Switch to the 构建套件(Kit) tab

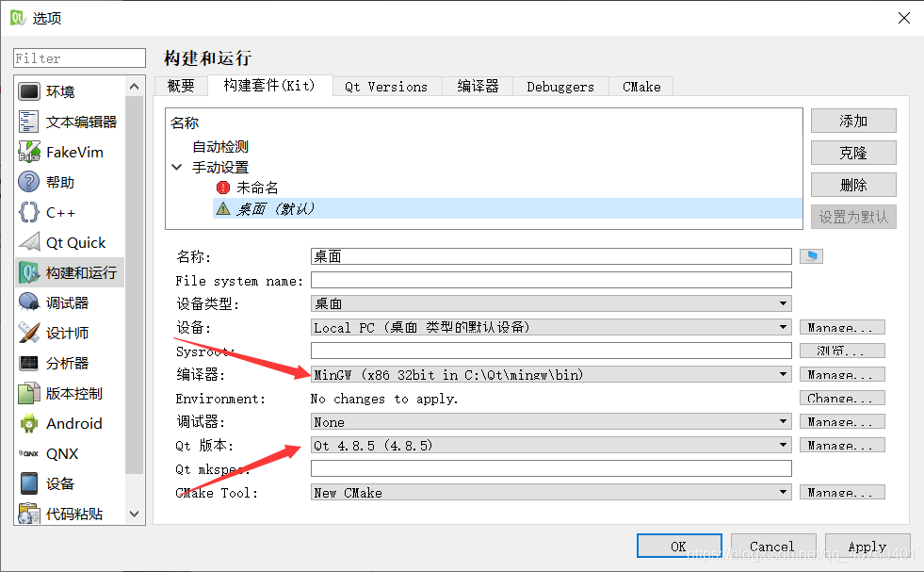(x=270, y=85)
